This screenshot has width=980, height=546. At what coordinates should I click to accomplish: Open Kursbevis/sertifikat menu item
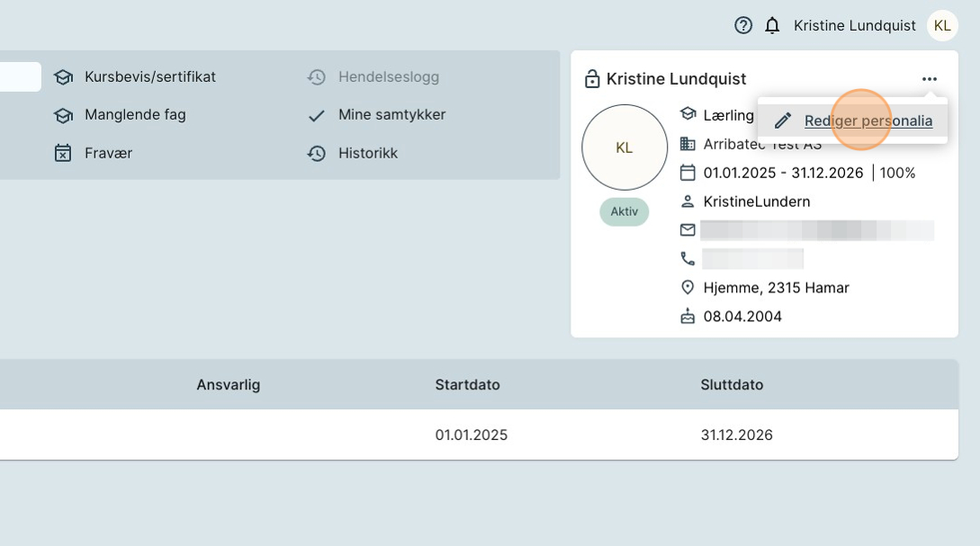(149, 76)
